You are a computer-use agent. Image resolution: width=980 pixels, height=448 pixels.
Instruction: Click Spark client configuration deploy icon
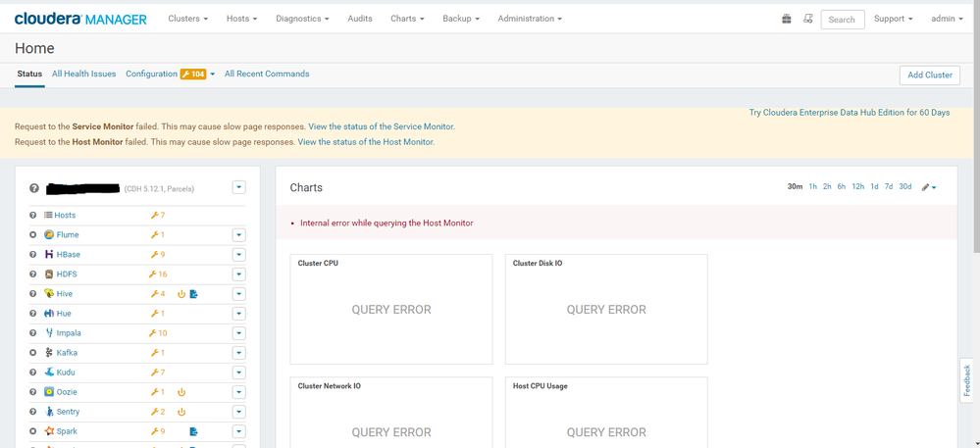point(194,431)
